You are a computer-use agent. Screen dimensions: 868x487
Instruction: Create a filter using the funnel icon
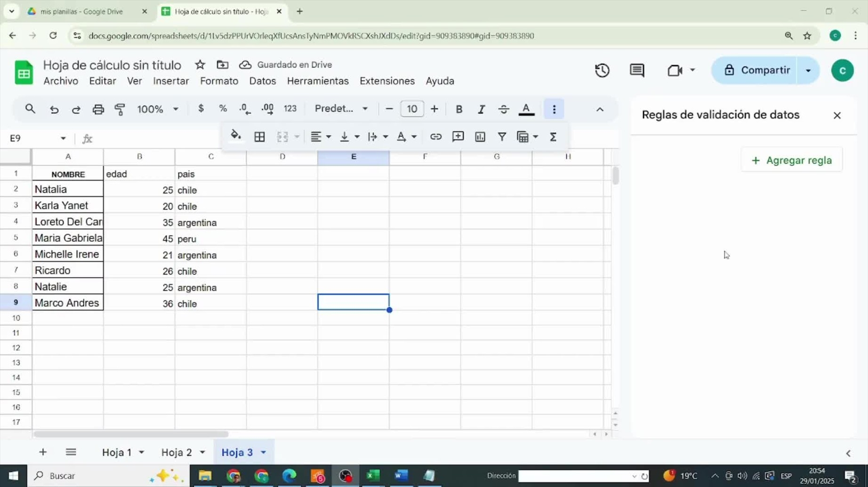click(502, 137)
